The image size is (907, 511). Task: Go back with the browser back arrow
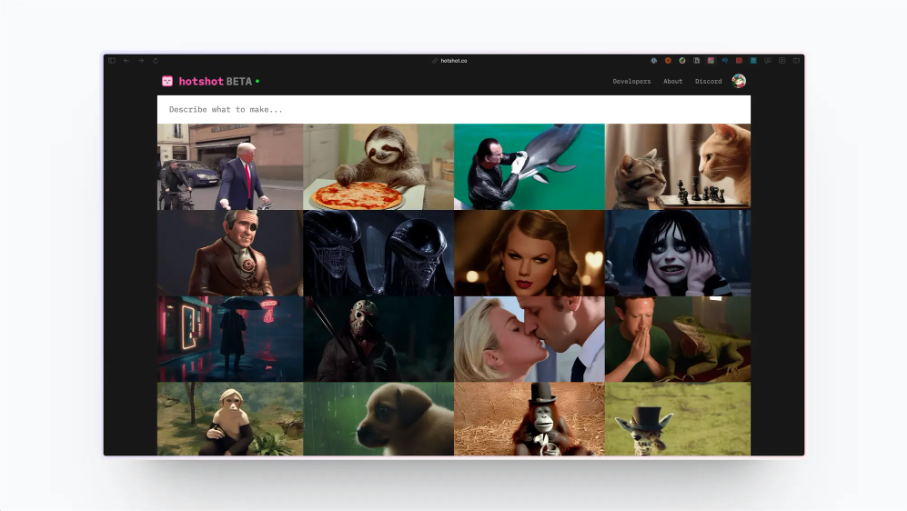point(126,60)
